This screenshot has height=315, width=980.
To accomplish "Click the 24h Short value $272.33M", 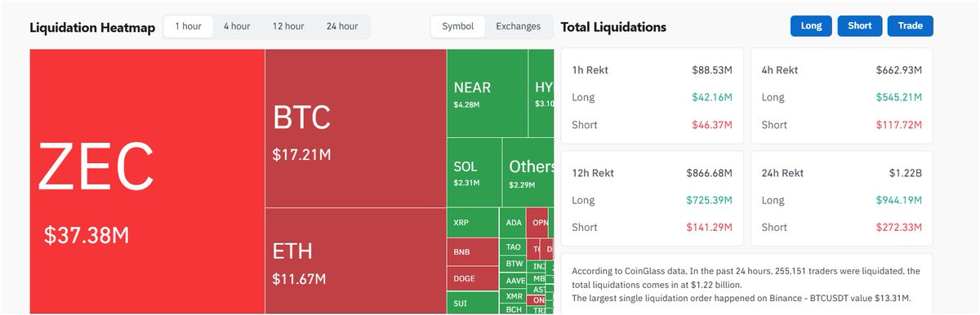I will pos(899,228).
